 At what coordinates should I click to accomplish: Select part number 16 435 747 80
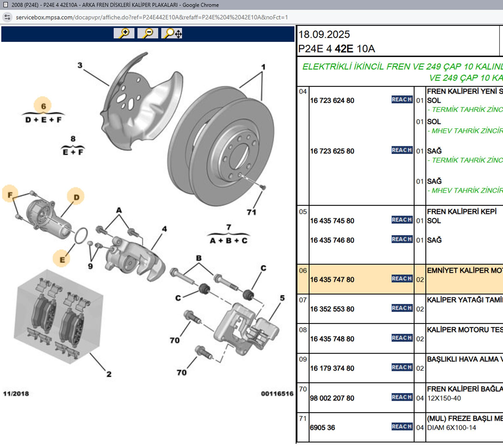point(332,279)
